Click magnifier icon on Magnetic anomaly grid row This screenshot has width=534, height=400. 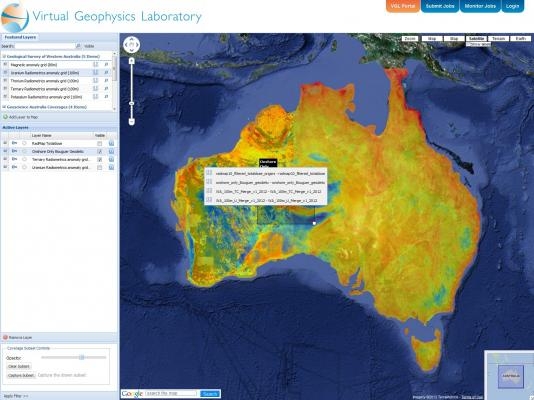coord(106,64)
